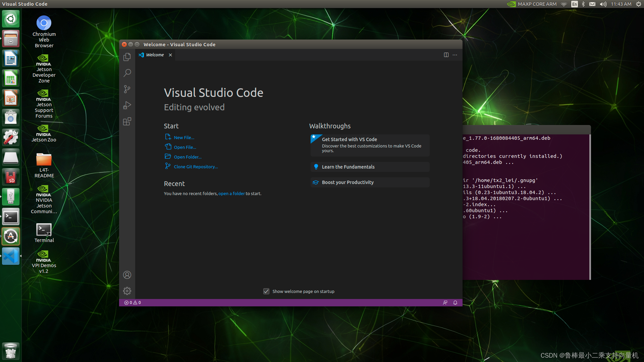Open the Search view icon

(127, 73)
